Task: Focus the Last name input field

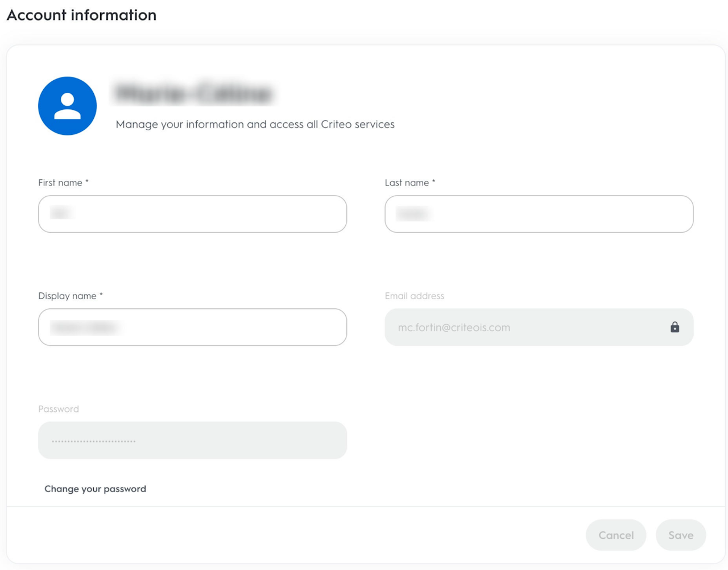Action: coord(539,214)
